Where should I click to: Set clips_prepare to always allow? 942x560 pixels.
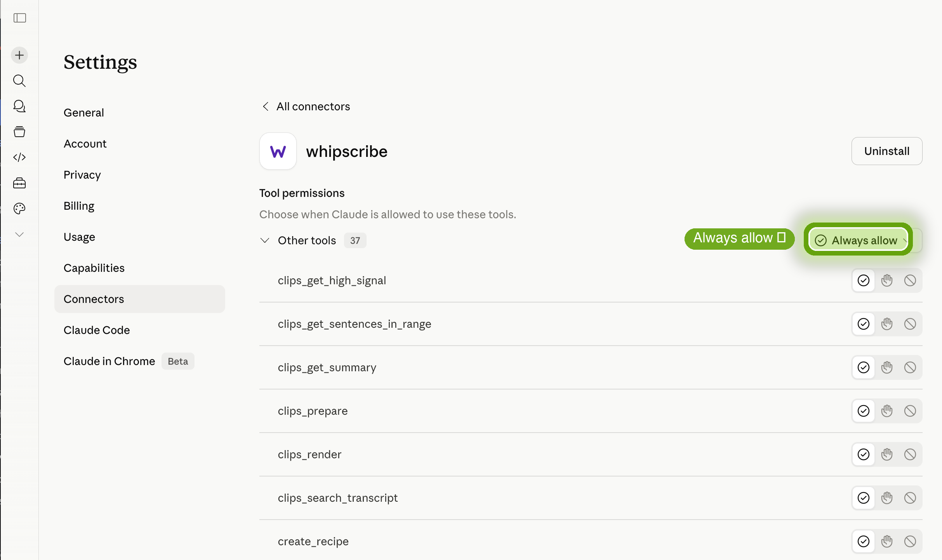point(864,411)
